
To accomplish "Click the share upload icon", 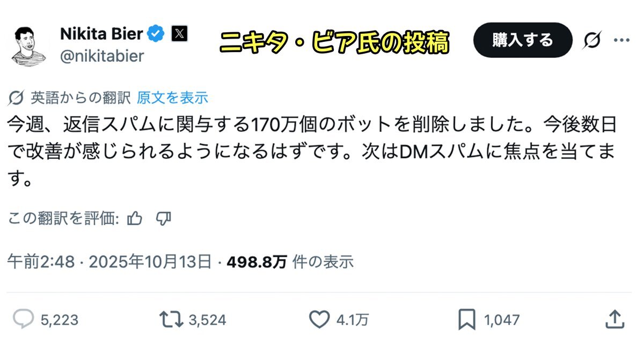I will [615, 320].
